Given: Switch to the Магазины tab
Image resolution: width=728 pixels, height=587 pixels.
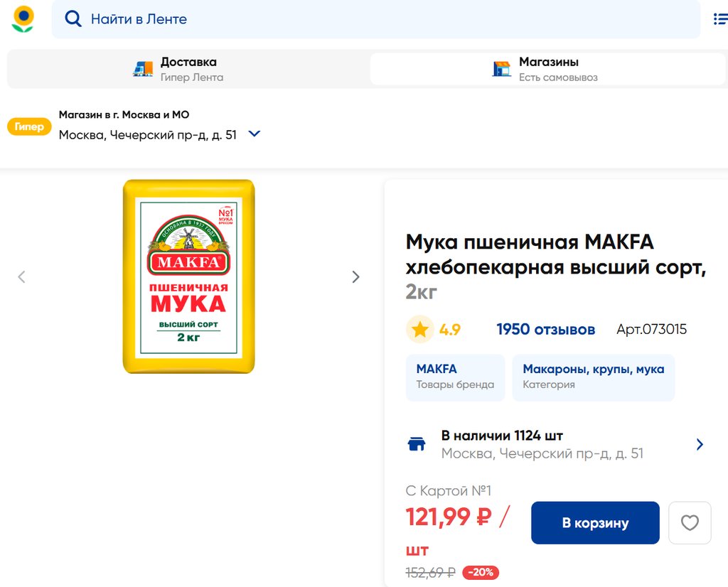Looking at the screenshot, I should [547, 69].
